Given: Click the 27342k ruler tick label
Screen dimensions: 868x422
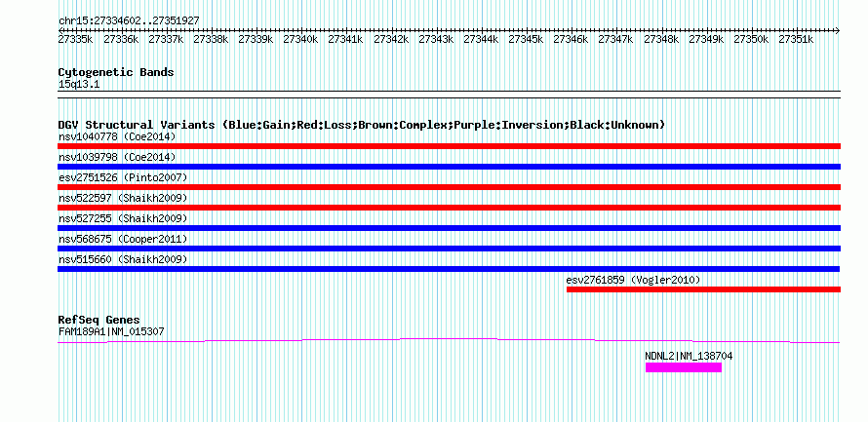Looking at the screenshot, I should pos(391,39).
